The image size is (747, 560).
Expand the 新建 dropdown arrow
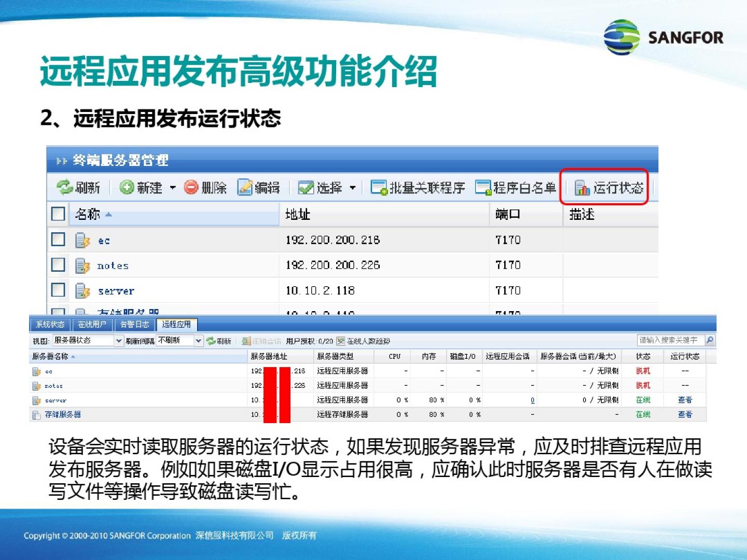[173, 187]
